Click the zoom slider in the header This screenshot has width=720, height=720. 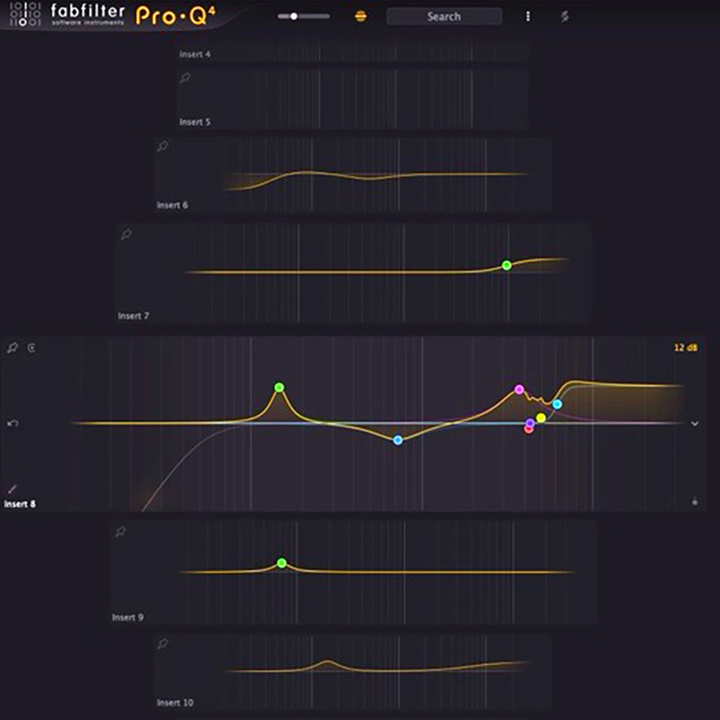303,16
